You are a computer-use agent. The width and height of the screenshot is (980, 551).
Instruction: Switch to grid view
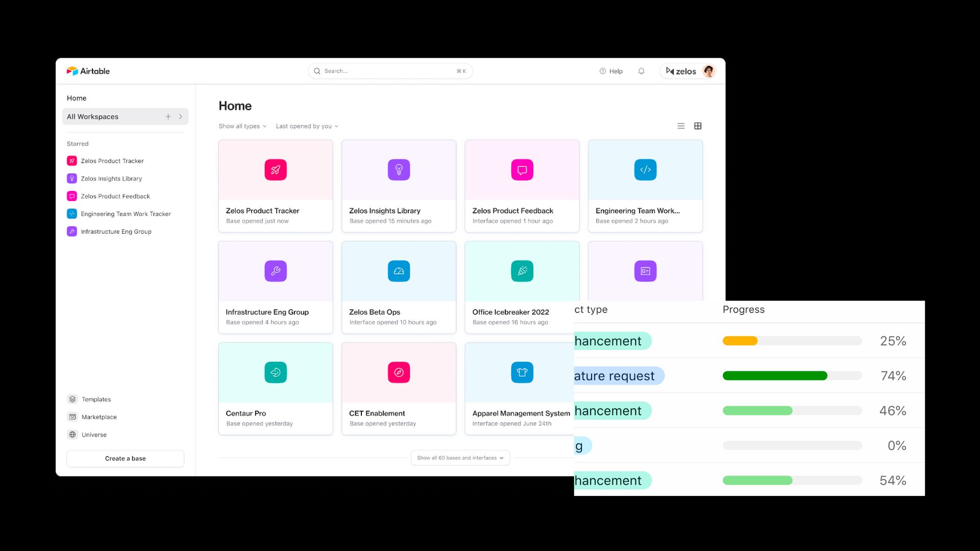tap(698, 126)
